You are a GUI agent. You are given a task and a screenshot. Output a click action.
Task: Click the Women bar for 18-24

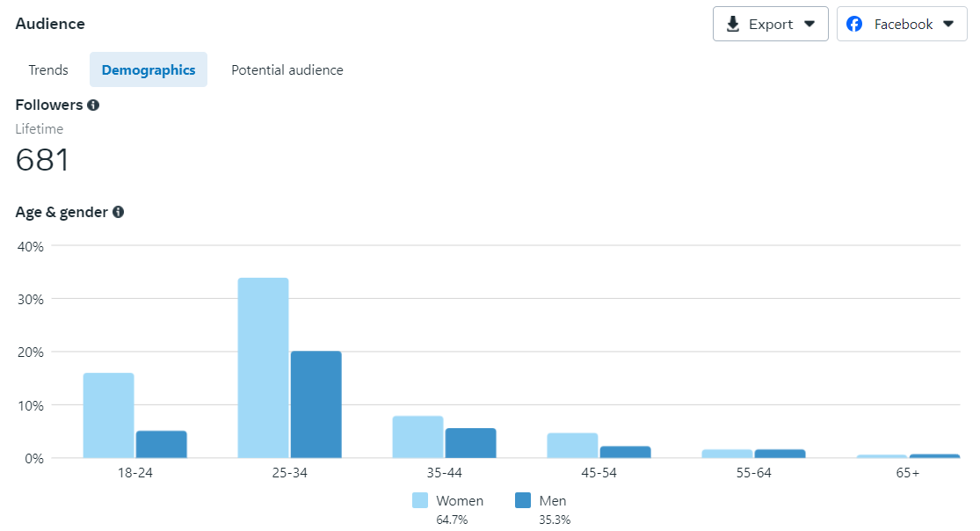pos(109,416)
